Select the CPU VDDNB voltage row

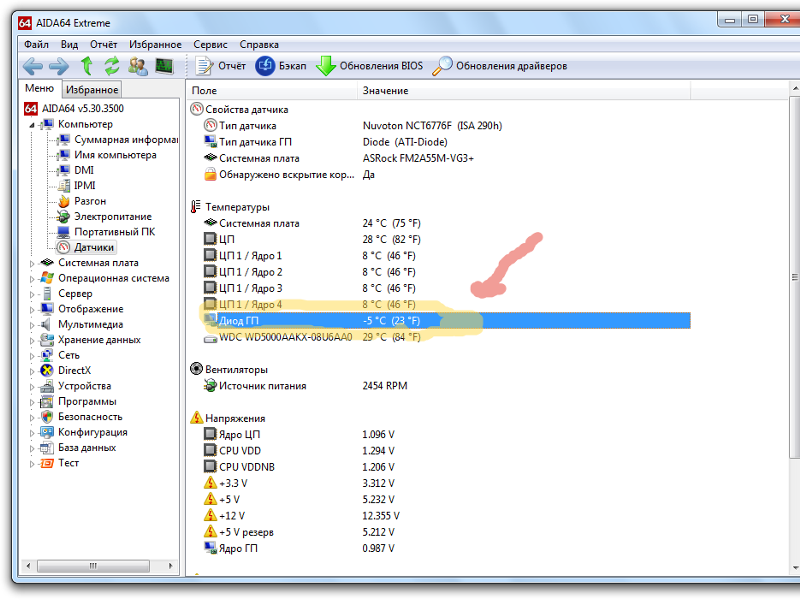click(x=439, y=467)
